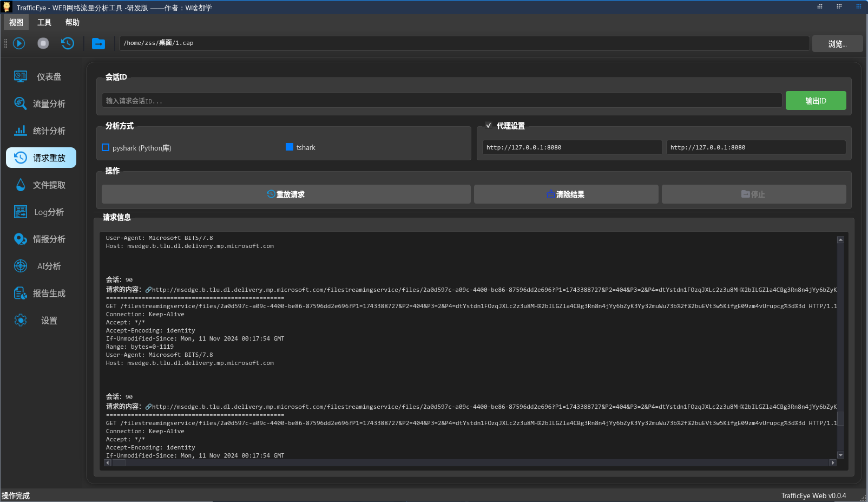Disable the tshark checkbox
Screen dimensions: 868x502
[289, 147]
